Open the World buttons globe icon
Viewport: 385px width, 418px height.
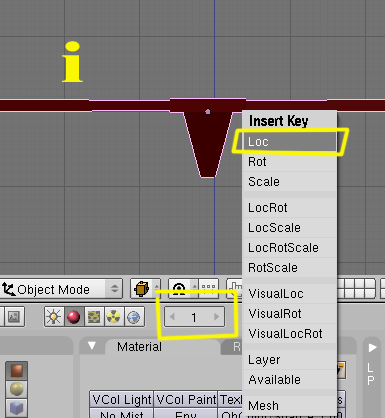[x=134, y=317]
